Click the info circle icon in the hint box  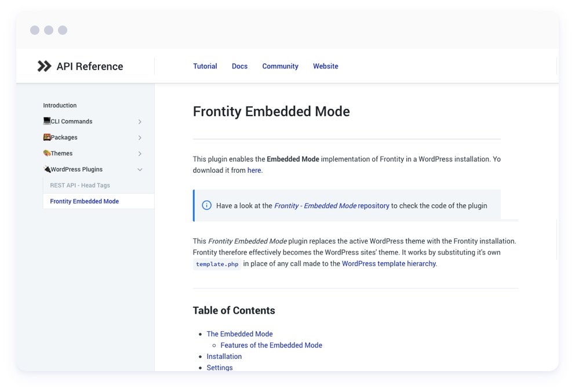(x=207, y=205)
